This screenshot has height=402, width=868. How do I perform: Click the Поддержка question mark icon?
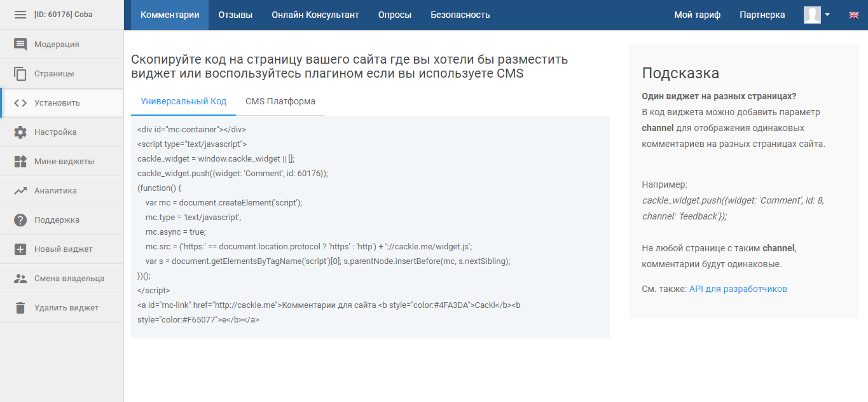click(x=20, y=220)
